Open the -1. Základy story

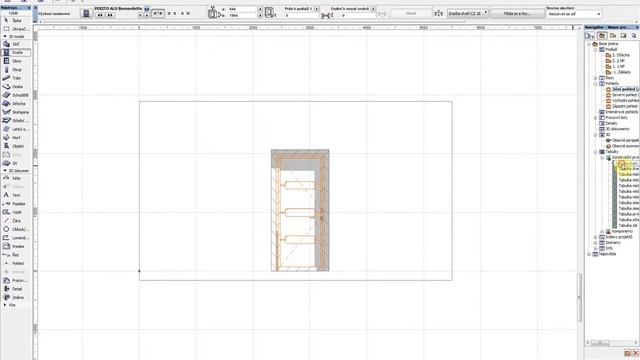pos(619,72)
